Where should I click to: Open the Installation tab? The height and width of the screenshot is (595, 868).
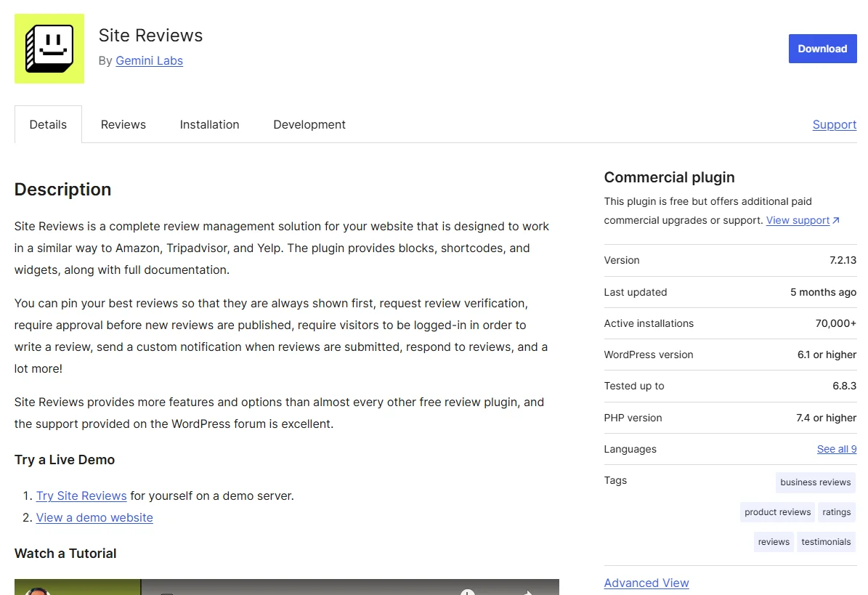(x=209, y=124)
